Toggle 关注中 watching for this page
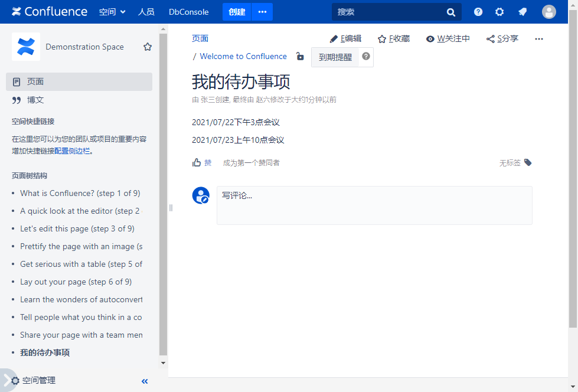This screenshot has width=578, height=392. [x=448, y=39]
